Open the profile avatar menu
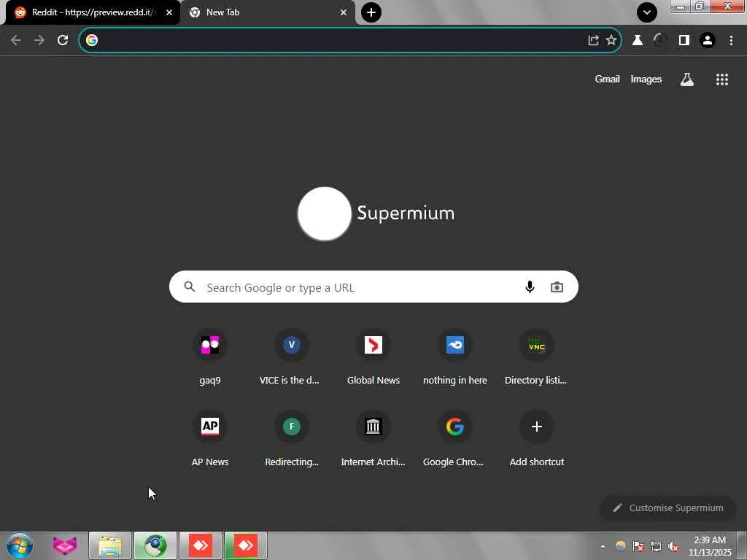The height and width of the screenshot is (560, 747). click(x=708, y=41)
